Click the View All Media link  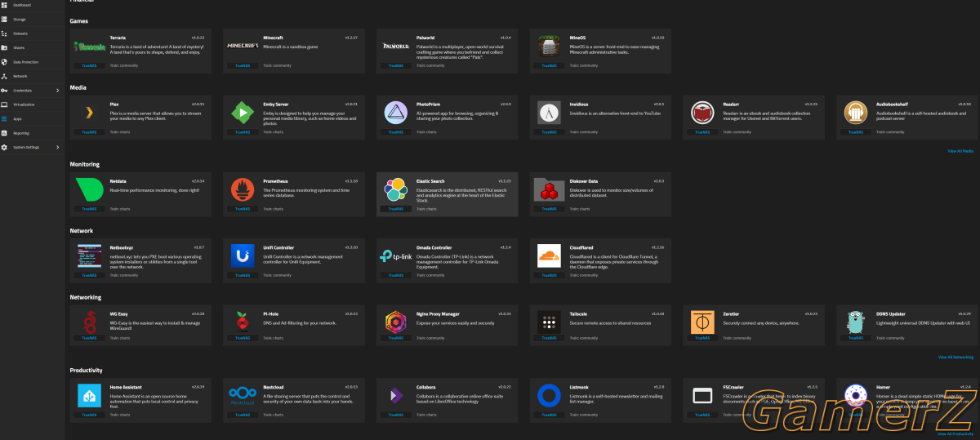pos(960,151)
